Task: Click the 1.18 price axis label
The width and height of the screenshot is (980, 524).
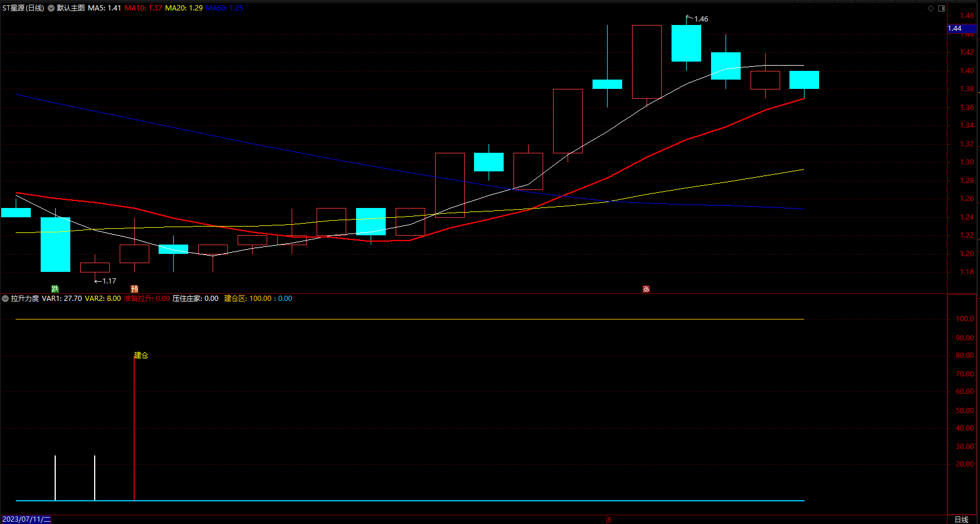Action: pos(967,272)
